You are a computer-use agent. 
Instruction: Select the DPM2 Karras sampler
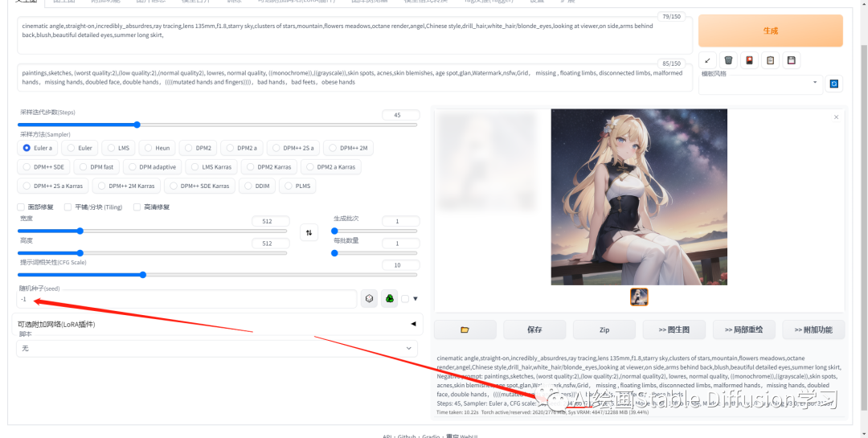pyautogui.click(x=269, y=166)
